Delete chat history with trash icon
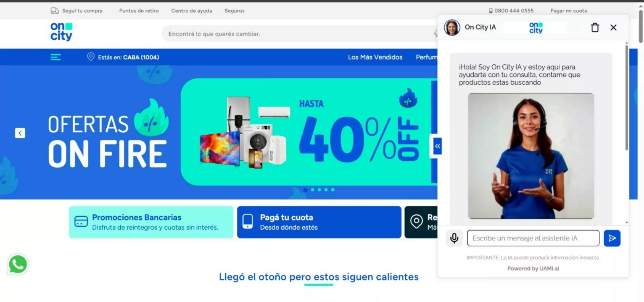644x302 pixels. [x=594, y=27]
